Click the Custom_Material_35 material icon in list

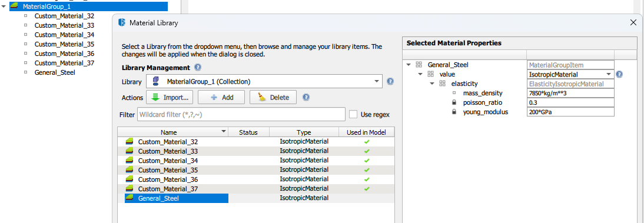pos(130,170)
